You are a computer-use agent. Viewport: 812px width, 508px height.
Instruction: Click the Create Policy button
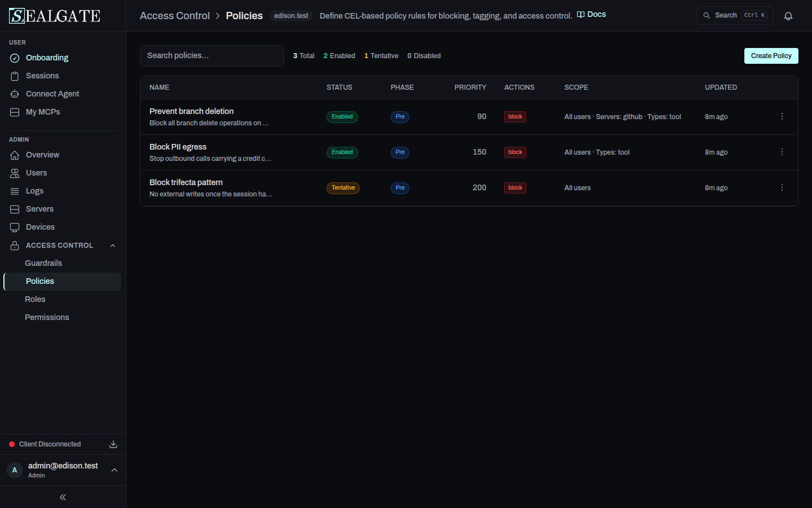771,56
